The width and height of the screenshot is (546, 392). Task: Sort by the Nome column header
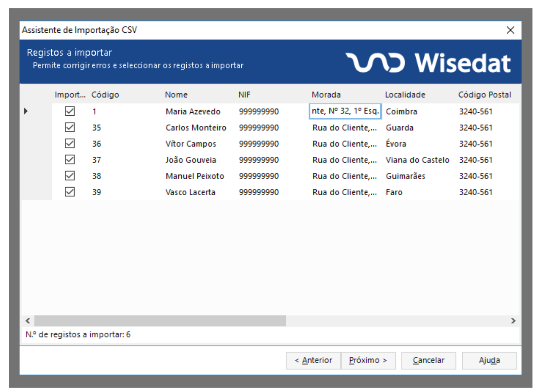(176, 95)
